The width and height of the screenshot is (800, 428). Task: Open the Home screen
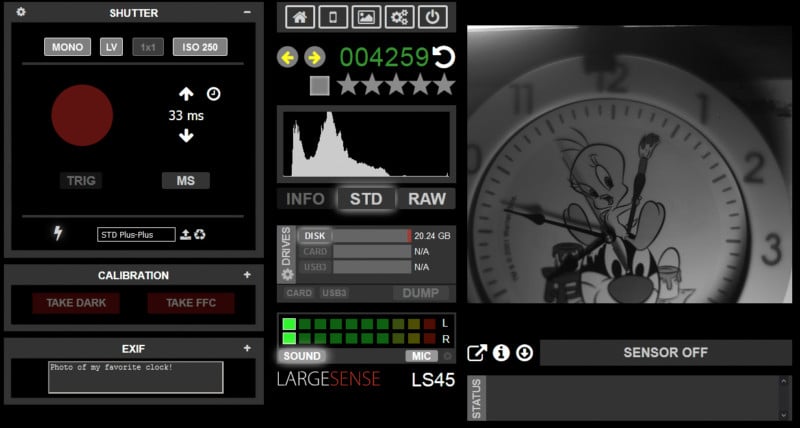point(300,17)
